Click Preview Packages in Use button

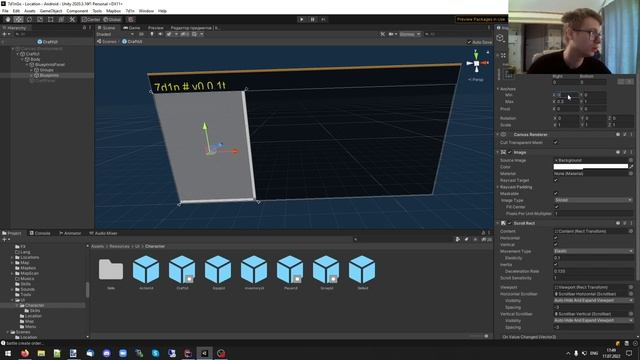[x=481, y=19]
